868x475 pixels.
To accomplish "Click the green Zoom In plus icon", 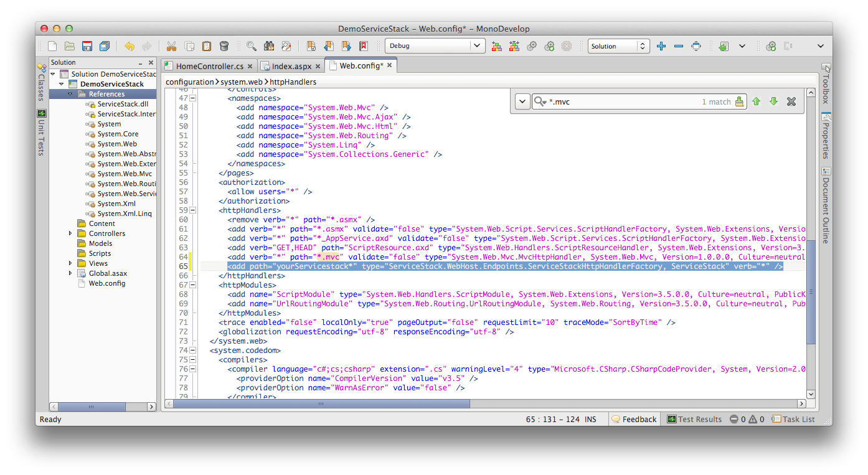I will click(662, 46).
